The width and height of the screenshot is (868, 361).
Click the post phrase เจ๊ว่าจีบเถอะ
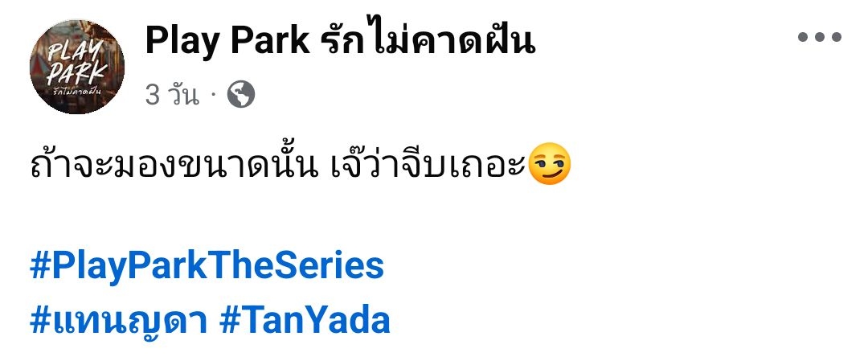coord(428,164)
